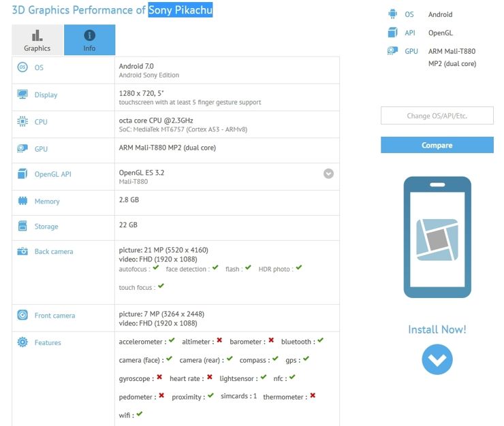Click the blue download arrow circle
504x426 pixels.
click(437, 359)
